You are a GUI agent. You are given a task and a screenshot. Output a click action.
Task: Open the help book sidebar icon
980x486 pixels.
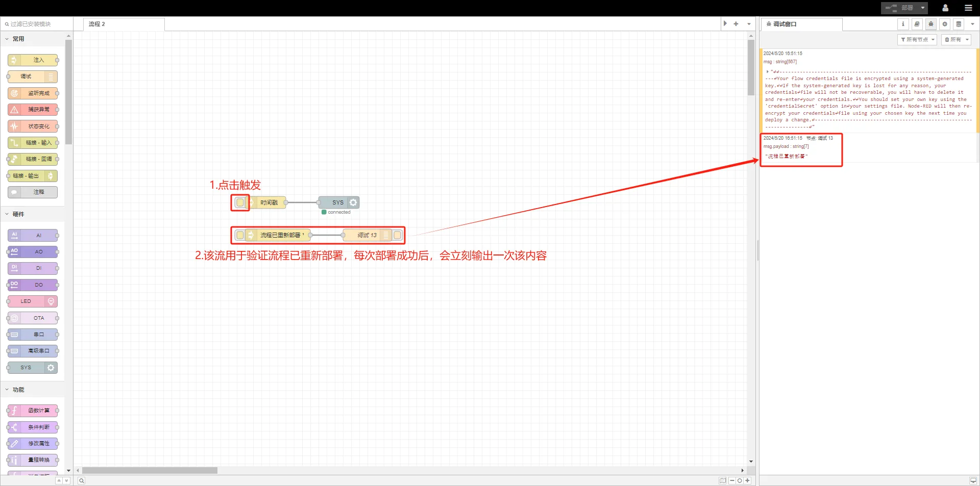[x=917, y=24]
